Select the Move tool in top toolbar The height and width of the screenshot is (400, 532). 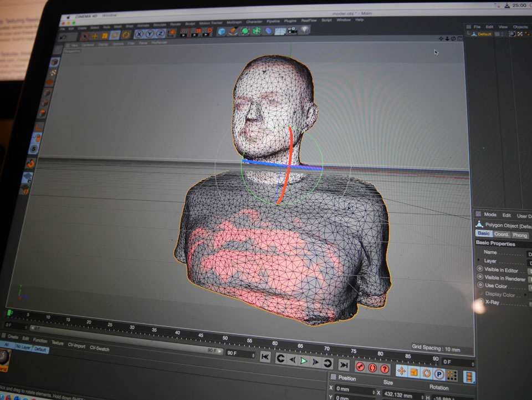coord(95,36)
